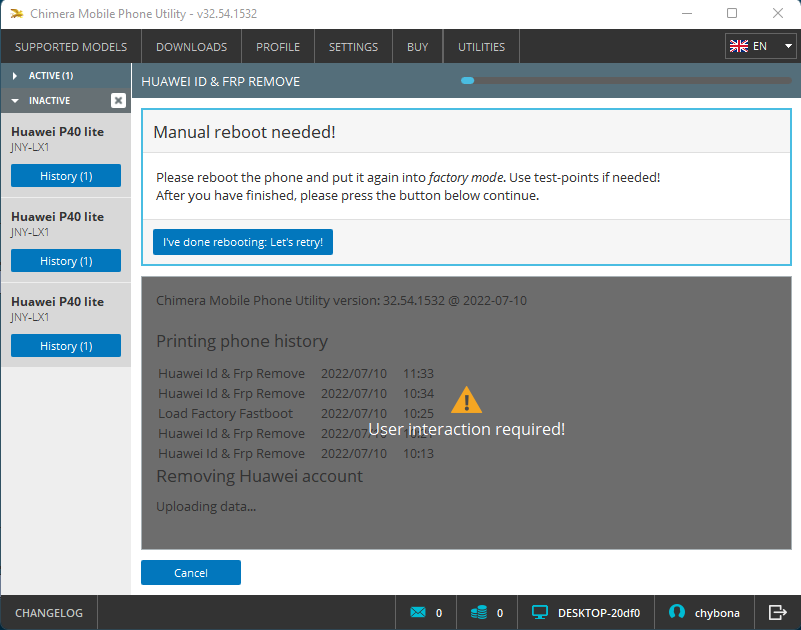Click the UK flag language icon

pyautogui.click(x=739, y=46)
